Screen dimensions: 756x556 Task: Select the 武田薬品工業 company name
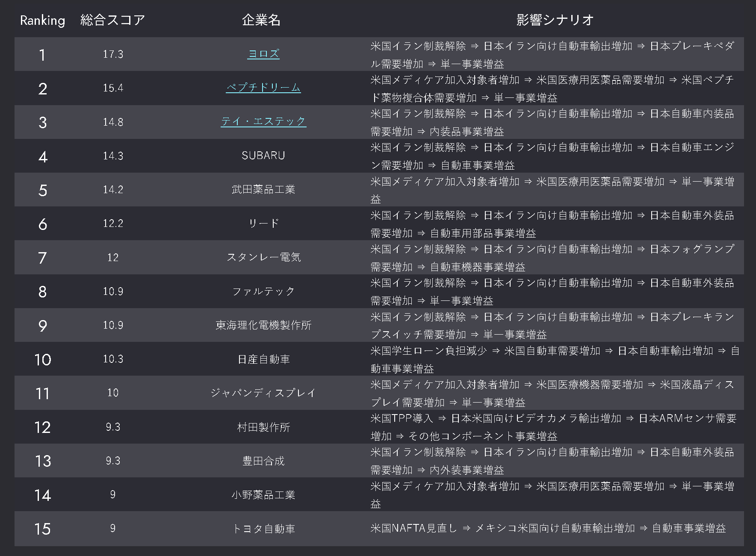(x=263, y=189)
